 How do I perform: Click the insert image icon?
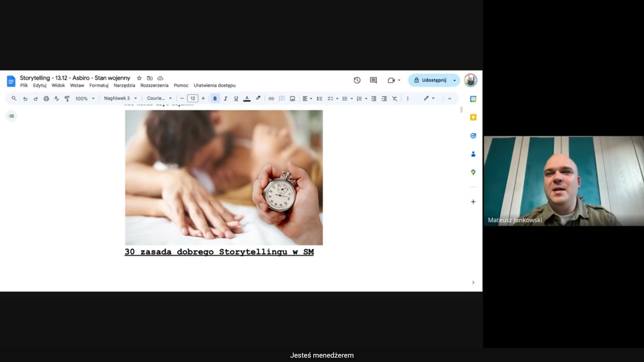[x=292, y=99]
